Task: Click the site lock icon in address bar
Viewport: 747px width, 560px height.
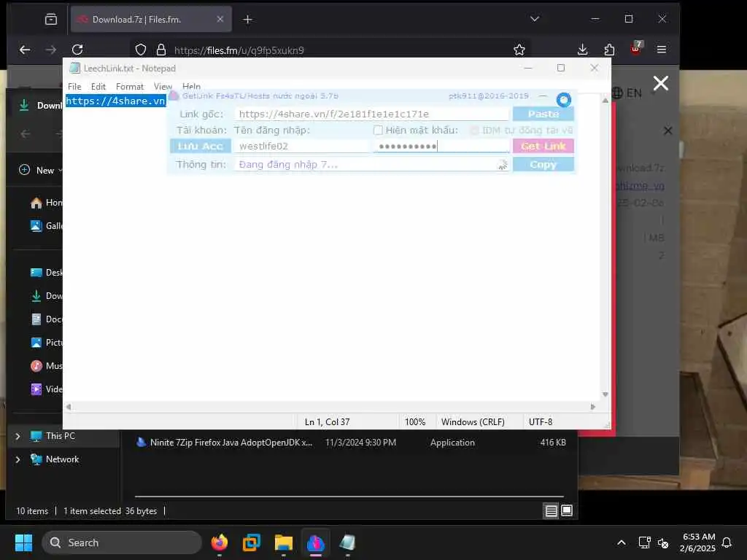Action: (161, 50)
